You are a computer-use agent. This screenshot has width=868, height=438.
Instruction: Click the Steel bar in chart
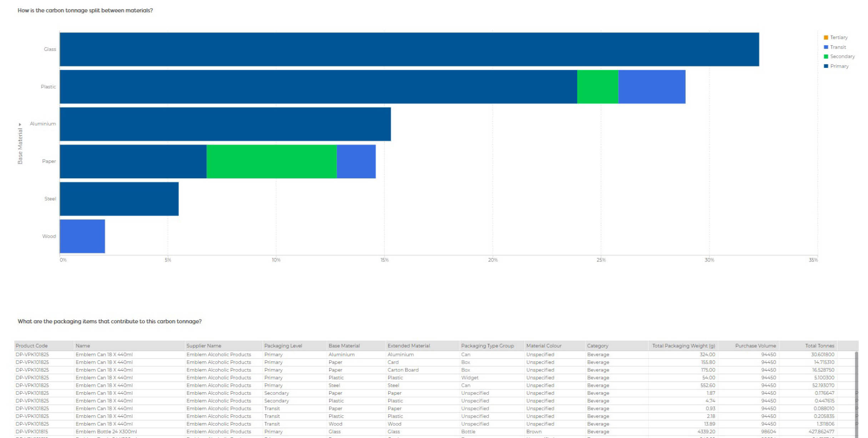coord(119,199)
